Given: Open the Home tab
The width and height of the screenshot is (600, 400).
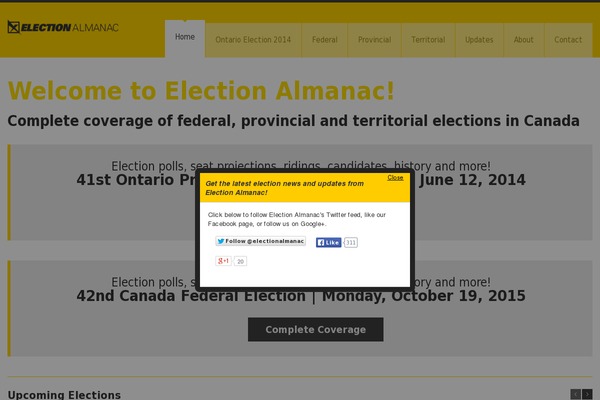Looking at the screenshot, I should point(185,38).
